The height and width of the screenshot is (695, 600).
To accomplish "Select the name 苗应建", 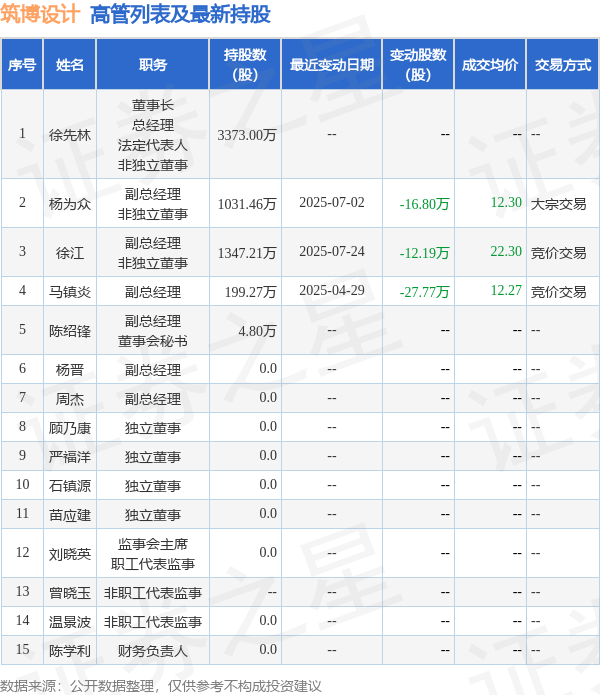I will coord(70,515).
